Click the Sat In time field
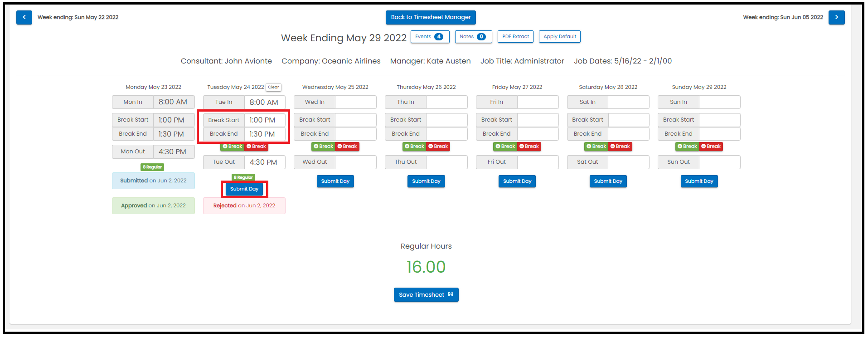Viewport: 868px width, 338px height. click(x=629, y=102)
